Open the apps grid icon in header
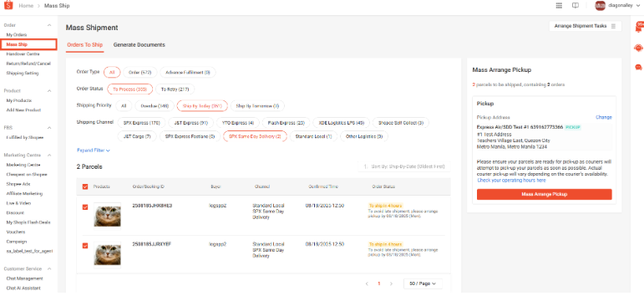This screenshot has width=644, height=301. [x=559, y=6]
